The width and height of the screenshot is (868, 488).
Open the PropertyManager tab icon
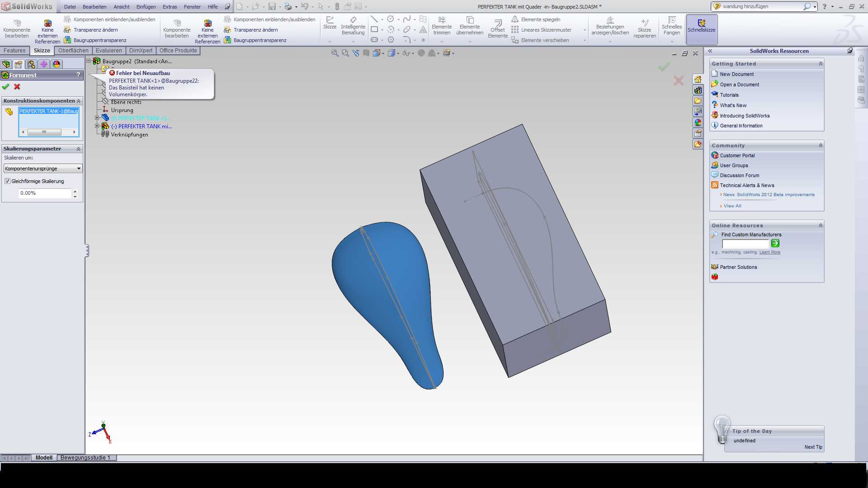pyautogui.click(x=19, y=64)
